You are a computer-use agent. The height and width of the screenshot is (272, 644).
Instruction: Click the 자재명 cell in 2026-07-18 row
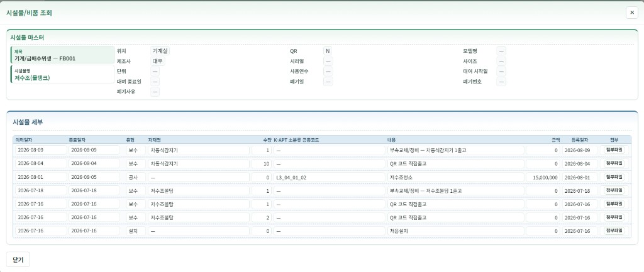pos(199,191)
